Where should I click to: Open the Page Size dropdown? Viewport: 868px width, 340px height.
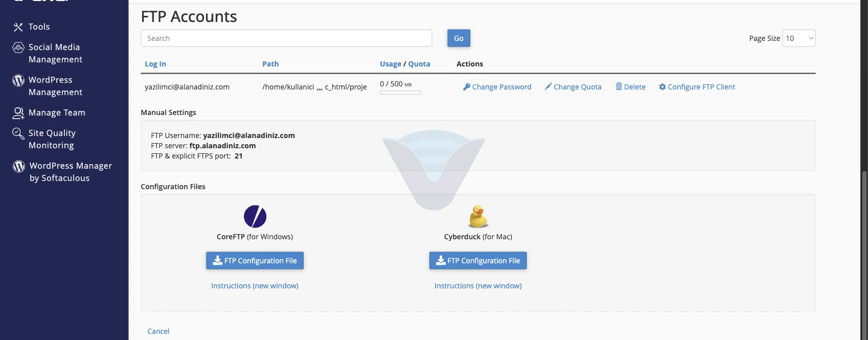pos(799,38)
